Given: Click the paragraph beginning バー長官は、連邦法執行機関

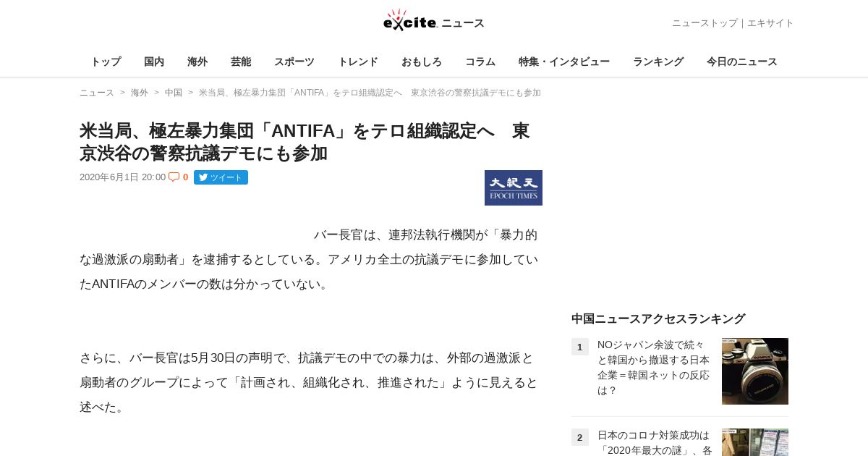Looking at the screenshot, I should pos(309,260).
